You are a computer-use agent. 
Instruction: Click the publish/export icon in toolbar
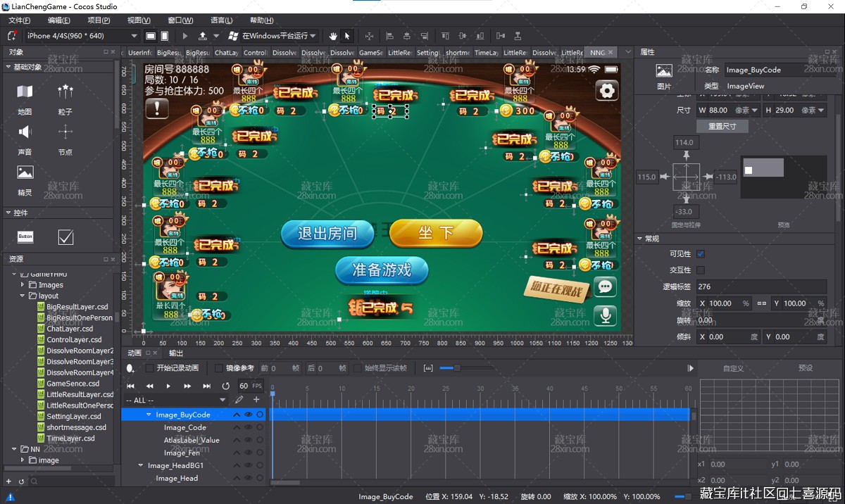pyautogui.click(x=203, y=36)
